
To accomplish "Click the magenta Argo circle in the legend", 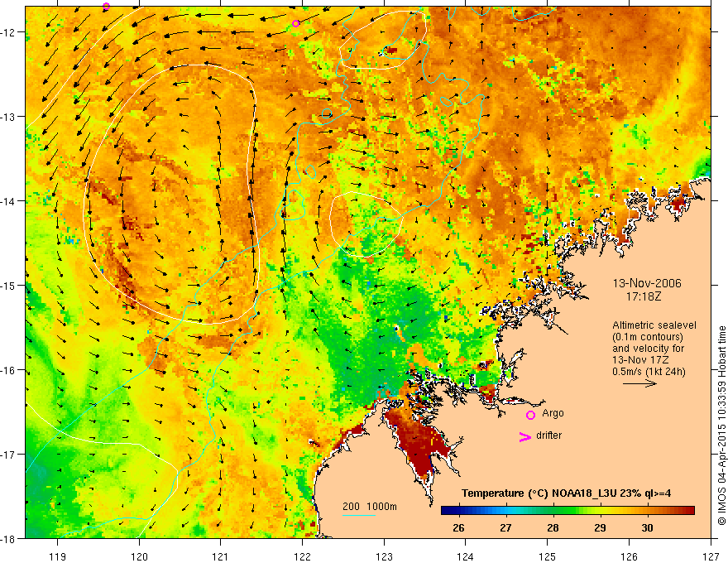I will pos(530,415).
